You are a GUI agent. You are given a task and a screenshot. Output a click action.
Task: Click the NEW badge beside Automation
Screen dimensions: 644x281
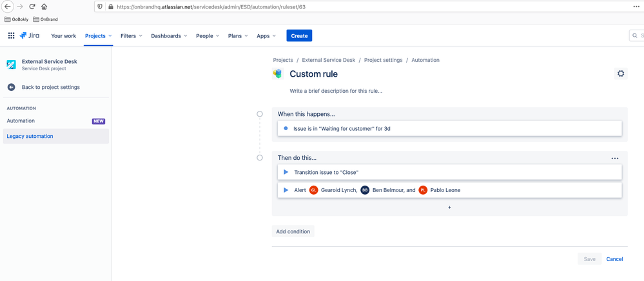click(x=99, y=121)
